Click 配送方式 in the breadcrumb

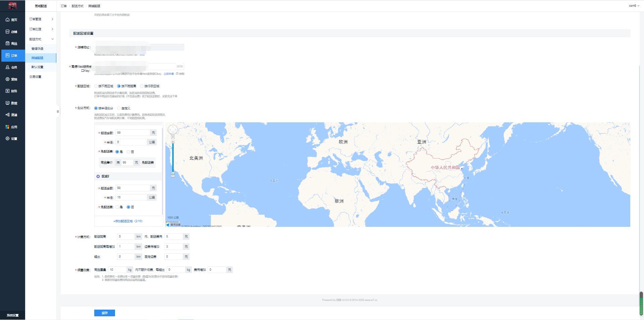tap(77, 6)
